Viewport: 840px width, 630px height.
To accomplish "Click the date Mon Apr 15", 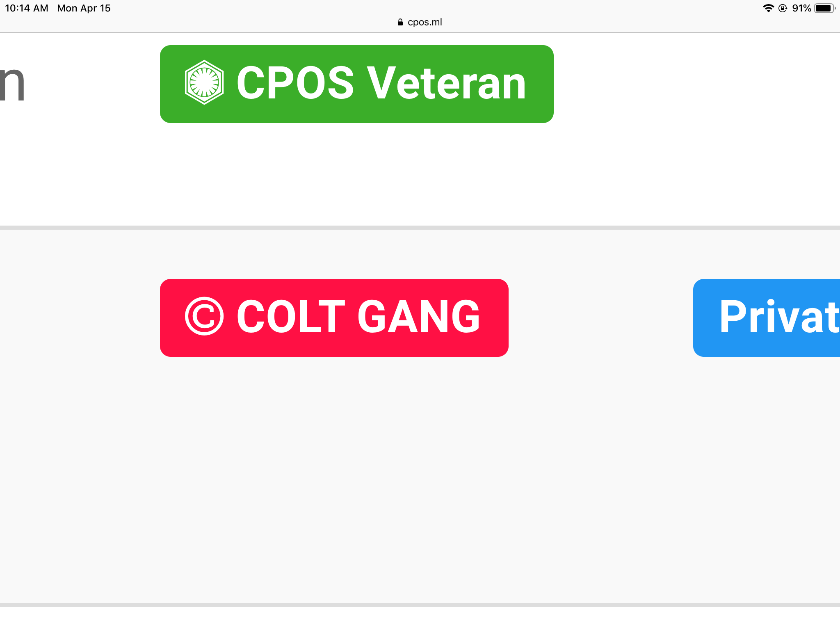I will point(83,8).
